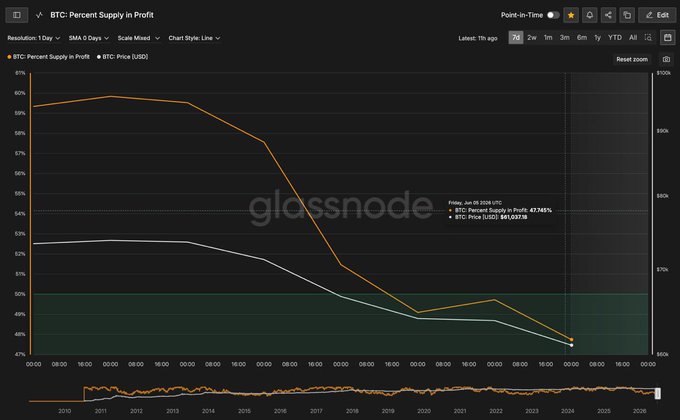Image resolution: width=680 pixels, height=420 pixels.
Task: Click the favorite star icon
Action: (x=571, y=15)
